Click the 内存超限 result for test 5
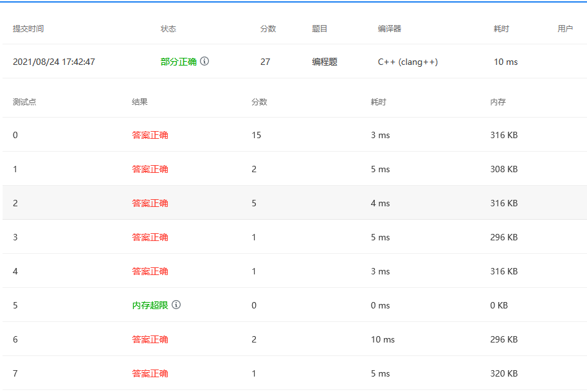 (150, 305)
